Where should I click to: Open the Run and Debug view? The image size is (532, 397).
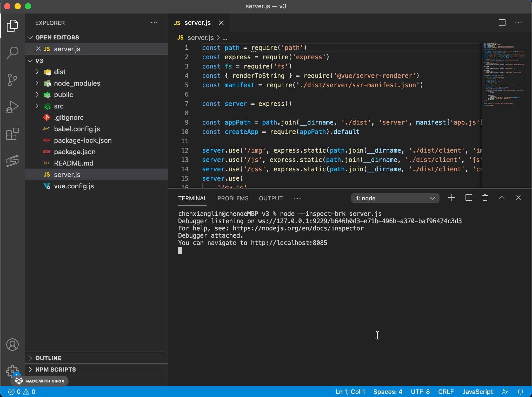[x=12, y=107]
